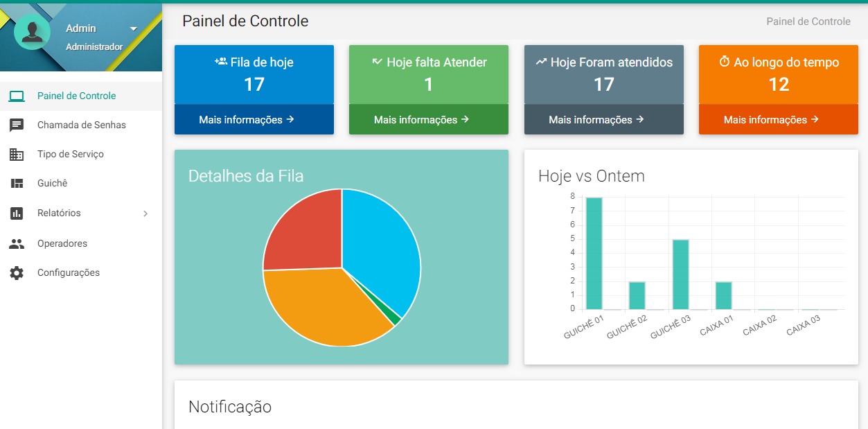Click the Operadores people icon

pos(17,244)
